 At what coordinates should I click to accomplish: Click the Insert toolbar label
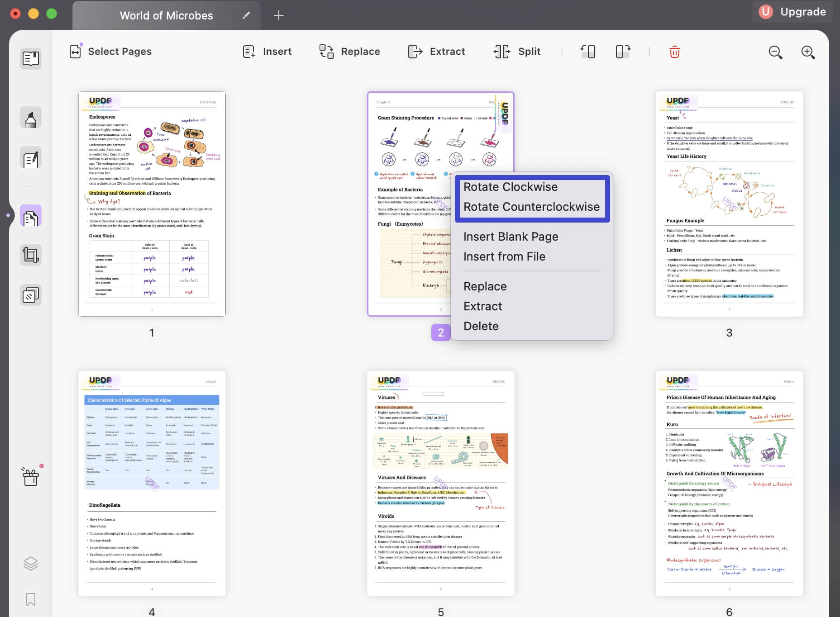coord(277,52)
